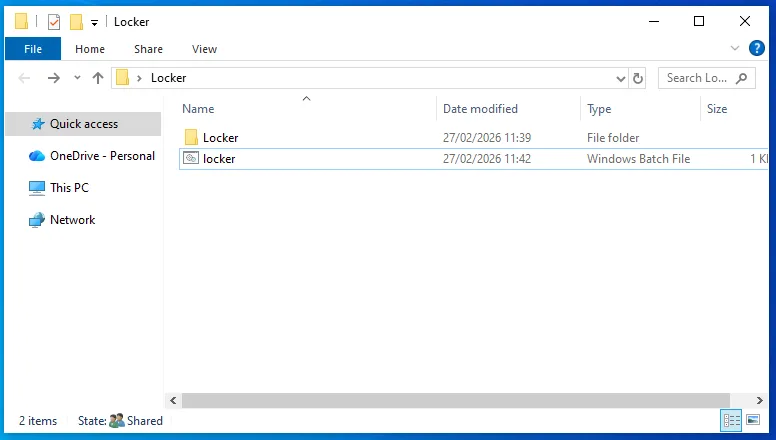The width and height of the screenshot is (776, 440).
Task: Click the Windows Batch File type cell
Action: tap(638, 159)
